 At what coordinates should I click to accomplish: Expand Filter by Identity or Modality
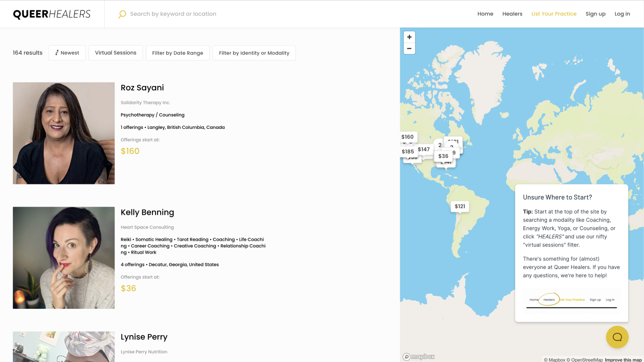click(x=254, y=53)
